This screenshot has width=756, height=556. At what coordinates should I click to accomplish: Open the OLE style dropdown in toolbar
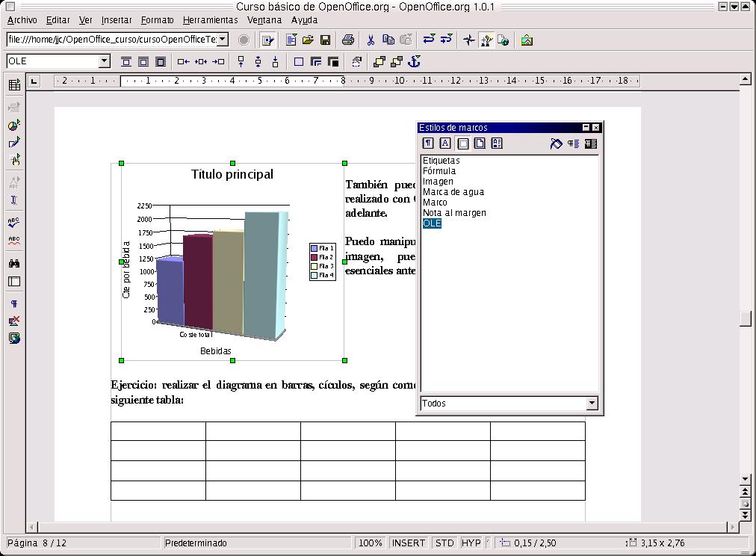(x=105, y=61)
